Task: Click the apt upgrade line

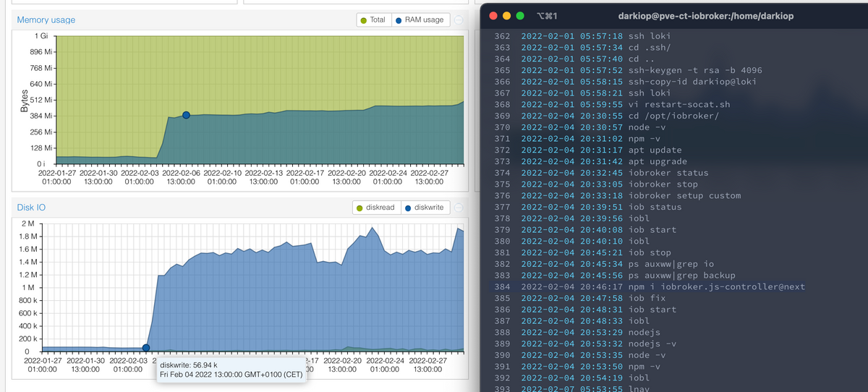Action: pyautogui.click(x=590, y=161)
